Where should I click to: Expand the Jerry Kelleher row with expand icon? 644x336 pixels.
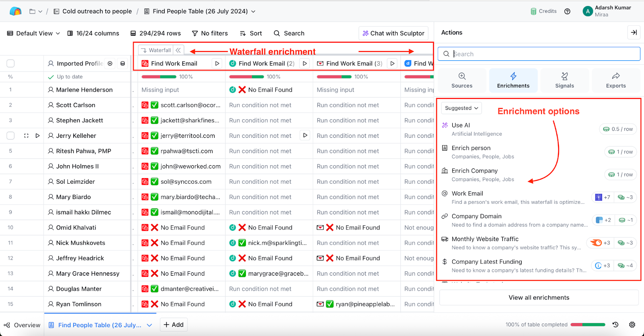pos(26,136)
